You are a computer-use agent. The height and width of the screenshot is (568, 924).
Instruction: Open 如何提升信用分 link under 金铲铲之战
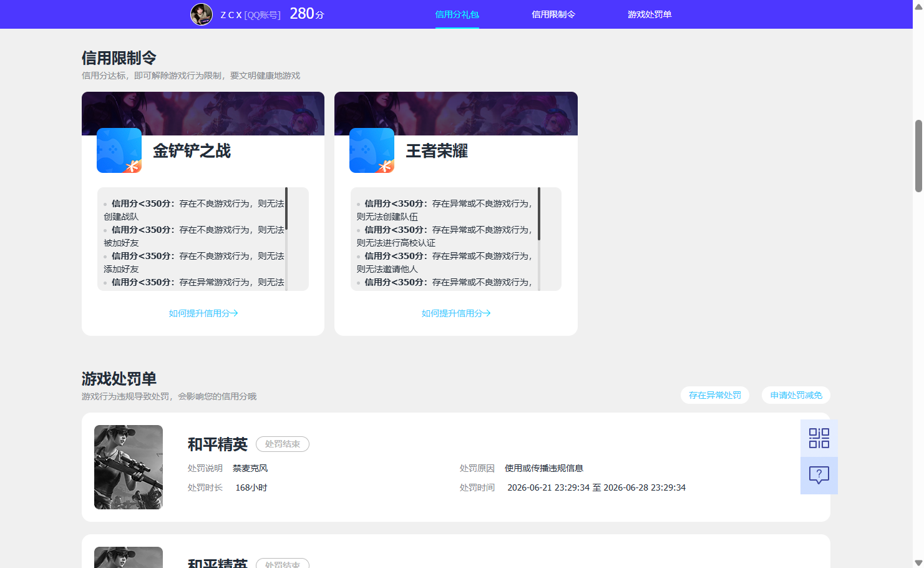[203, 313]
